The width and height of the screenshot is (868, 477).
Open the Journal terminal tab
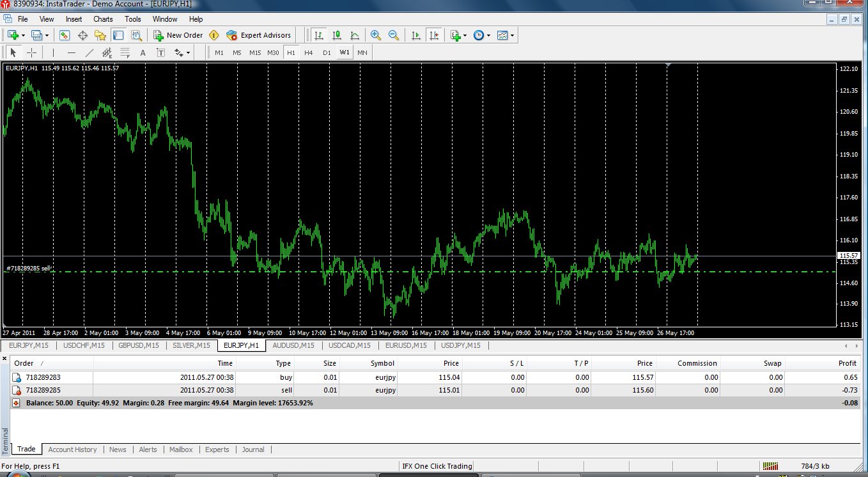[253, 450]
